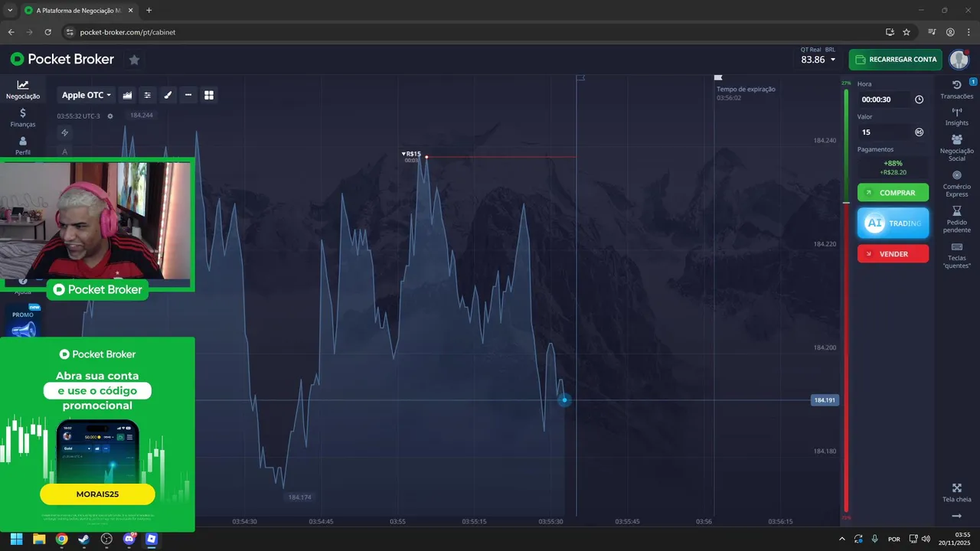The height and width of the screenshot is (551, 980).
Task: Click COMPRAR buy button
Action: point(893,193)
